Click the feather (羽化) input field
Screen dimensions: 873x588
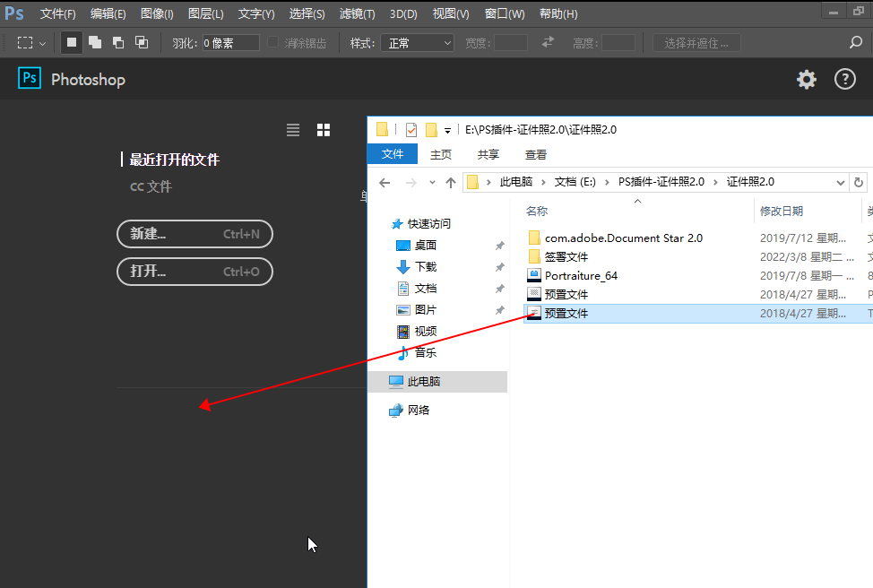[x=230, y=43]
